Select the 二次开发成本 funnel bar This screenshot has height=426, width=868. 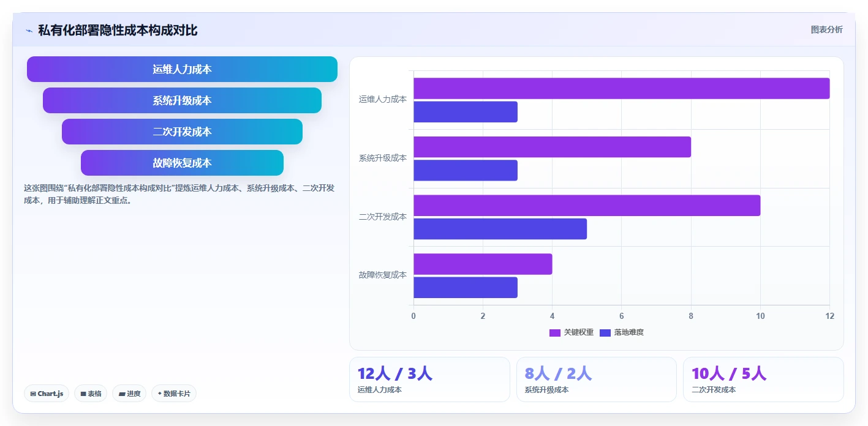(182, 132)
